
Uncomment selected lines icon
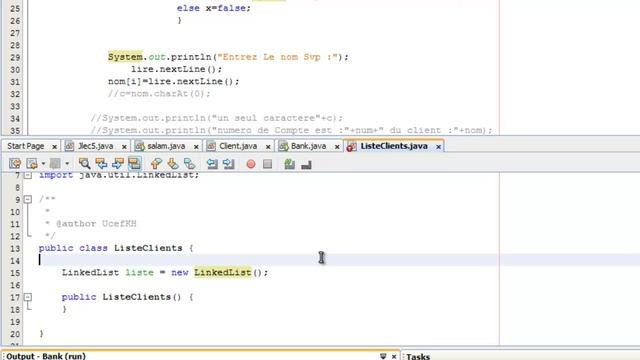tap(306, 164)
